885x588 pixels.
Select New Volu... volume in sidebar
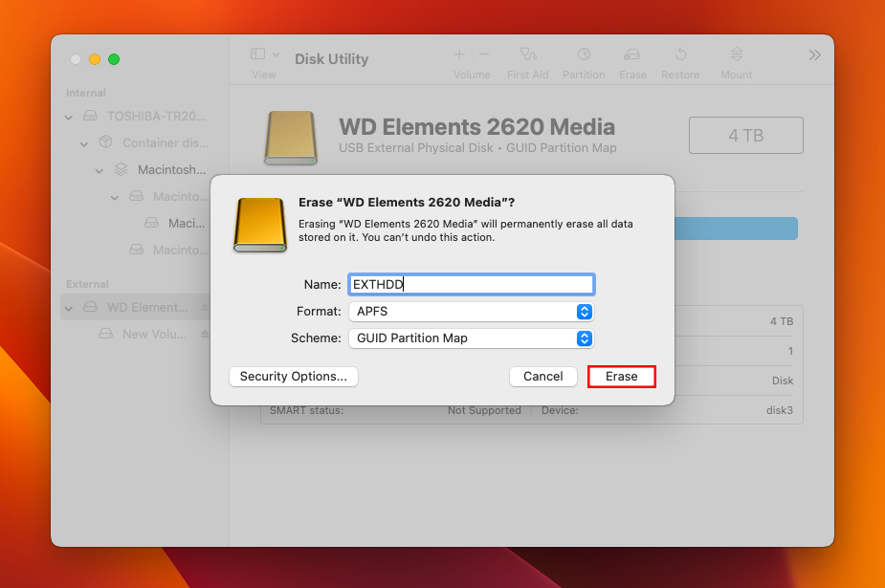pyautogui.click(x=154, y=334)
